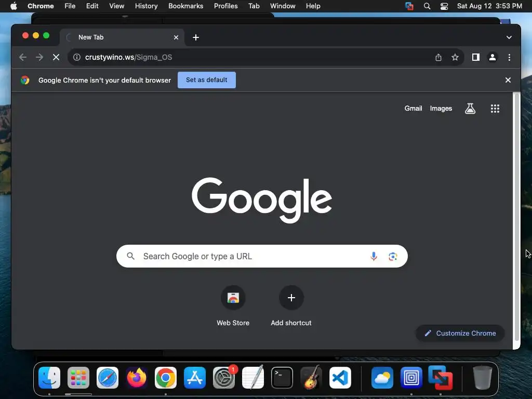The image size is (532, 399).
Task: Search by image with Lens icon
Action: (x=393, y=257)
